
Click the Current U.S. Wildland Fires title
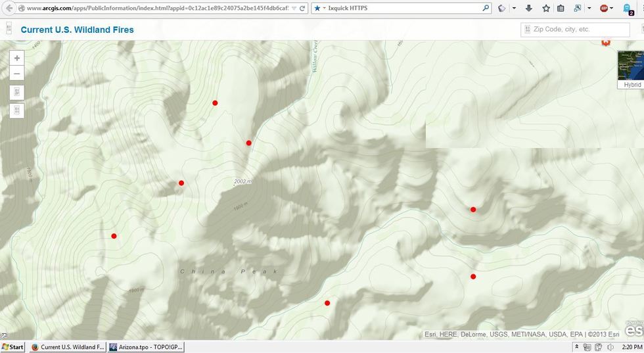77,30
